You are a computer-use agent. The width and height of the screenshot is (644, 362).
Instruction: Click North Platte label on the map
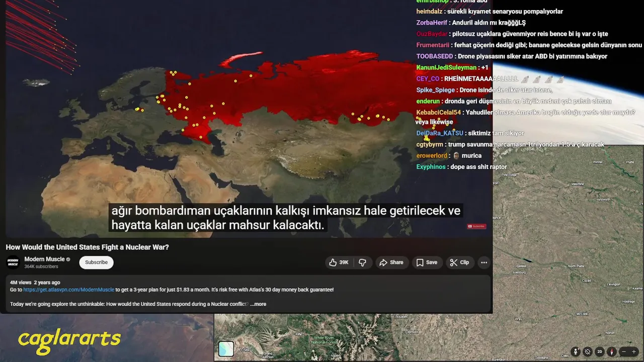click(576, 266)
